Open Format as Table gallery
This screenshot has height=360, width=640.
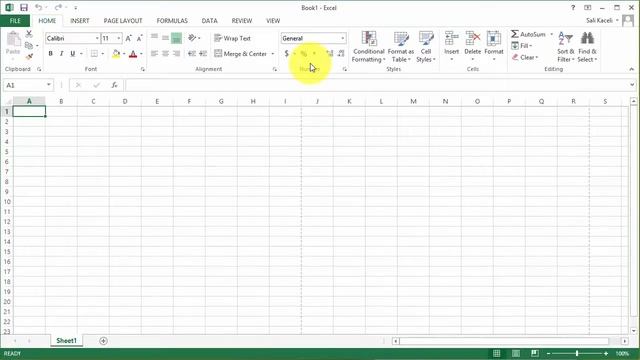pos(401,47)
